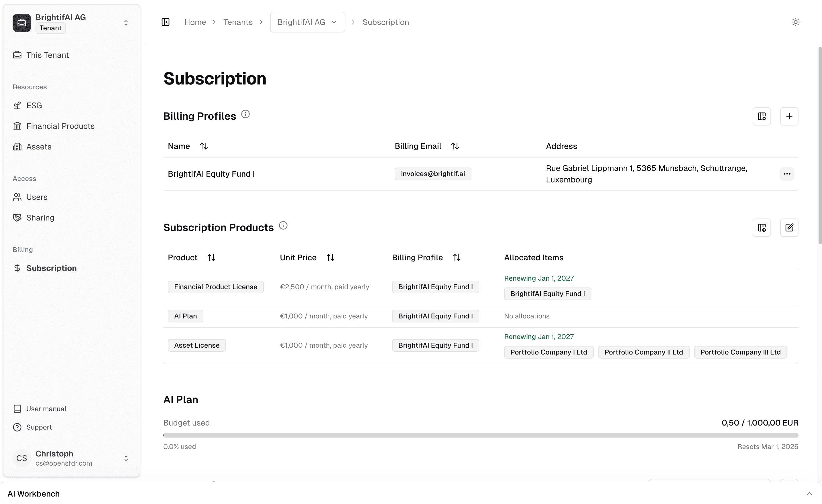Open Financial Products from the sidebar
The image size is (822, 504).
pyautogui.click(x=60, y=126)
